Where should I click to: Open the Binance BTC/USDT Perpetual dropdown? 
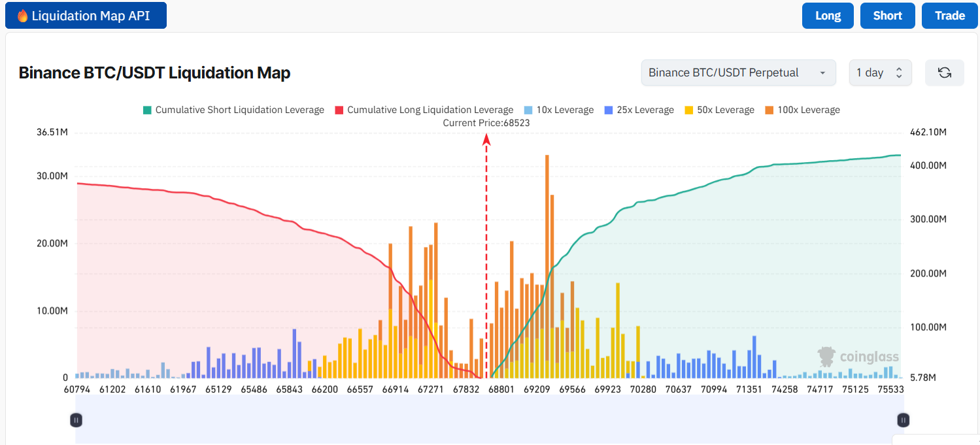(738, 73)
